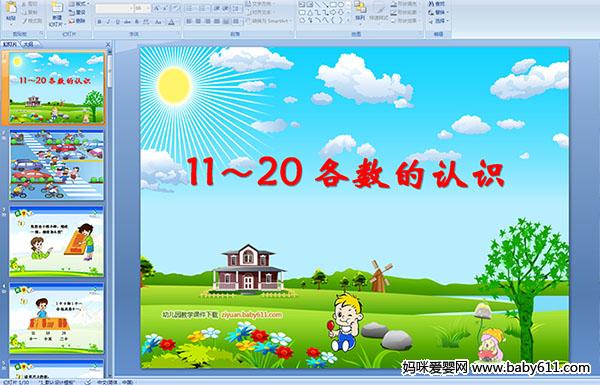
Task: Open the Paragraph group dialog launcher
Action: [x=291, y=34]
